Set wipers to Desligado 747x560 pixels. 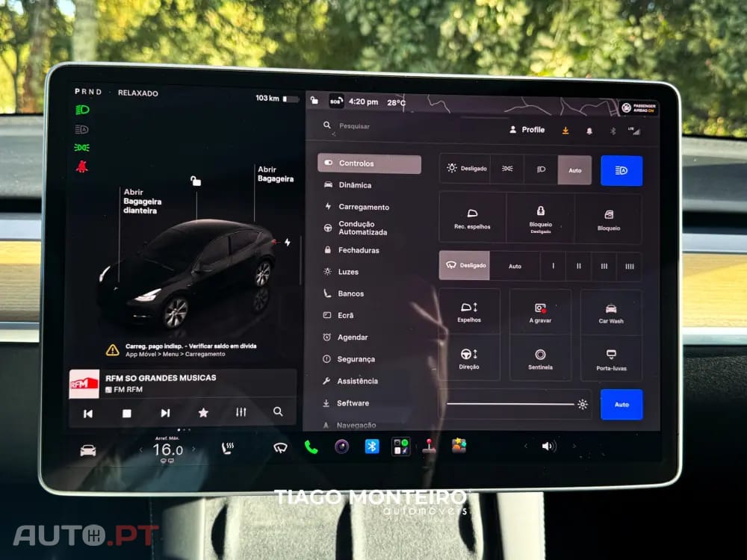pos(465,265)
